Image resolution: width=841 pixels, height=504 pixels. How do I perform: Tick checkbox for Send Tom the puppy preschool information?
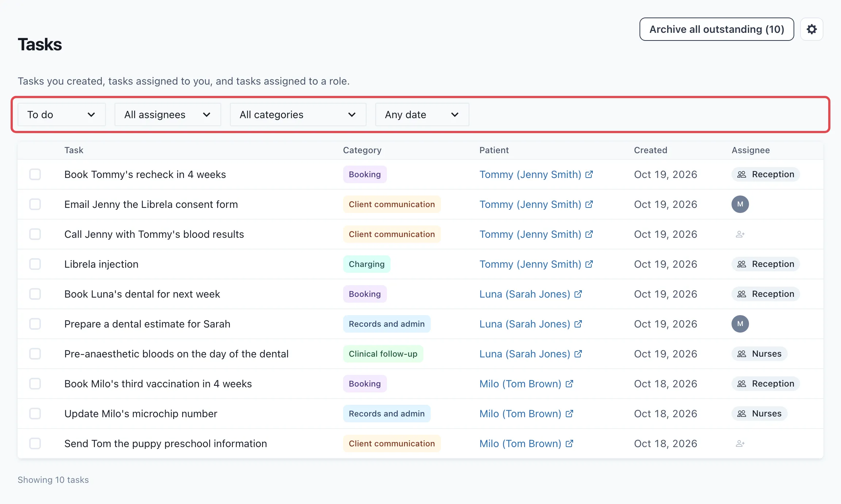35,443
